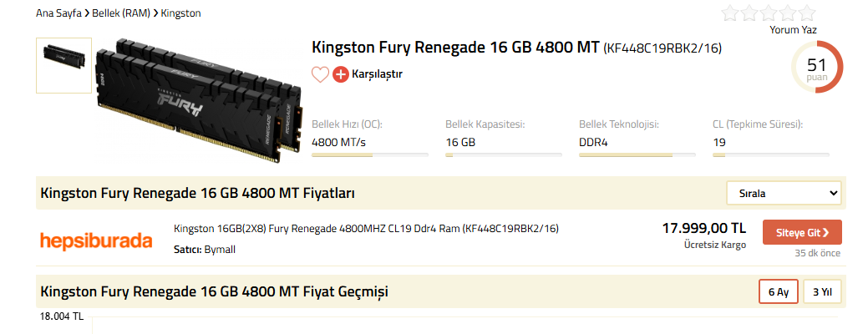This screenshot has height=334, width=868.
Task: Open the small RAM thumbnail image
Action: (63, 63)
